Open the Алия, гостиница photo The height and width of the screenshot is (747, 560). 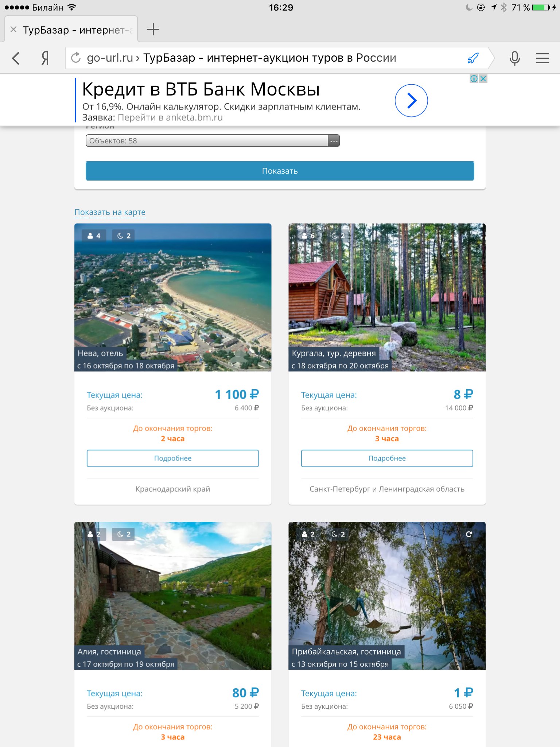172,596
